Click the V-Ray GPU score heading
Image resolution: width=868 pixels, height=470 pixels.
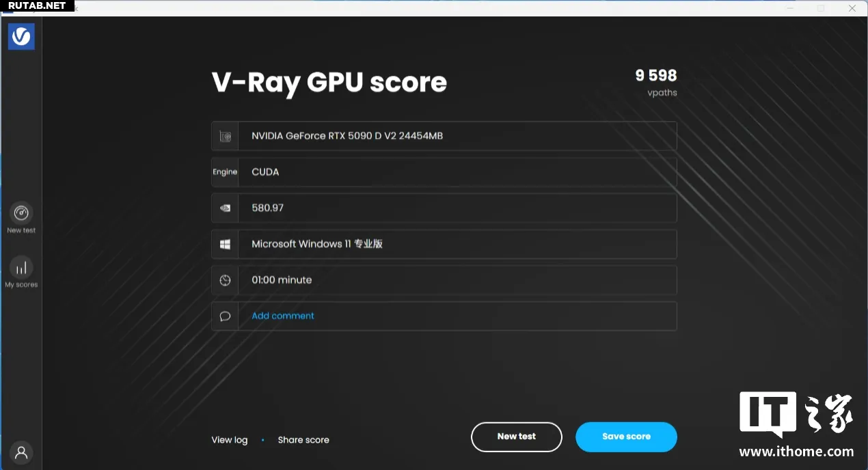pos(329,83)
